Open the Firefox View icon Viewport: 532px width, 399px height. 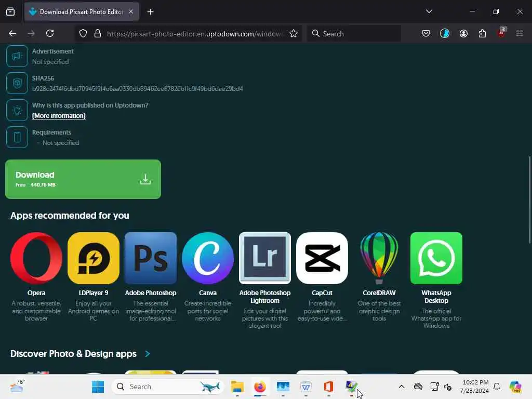point(10,11)
